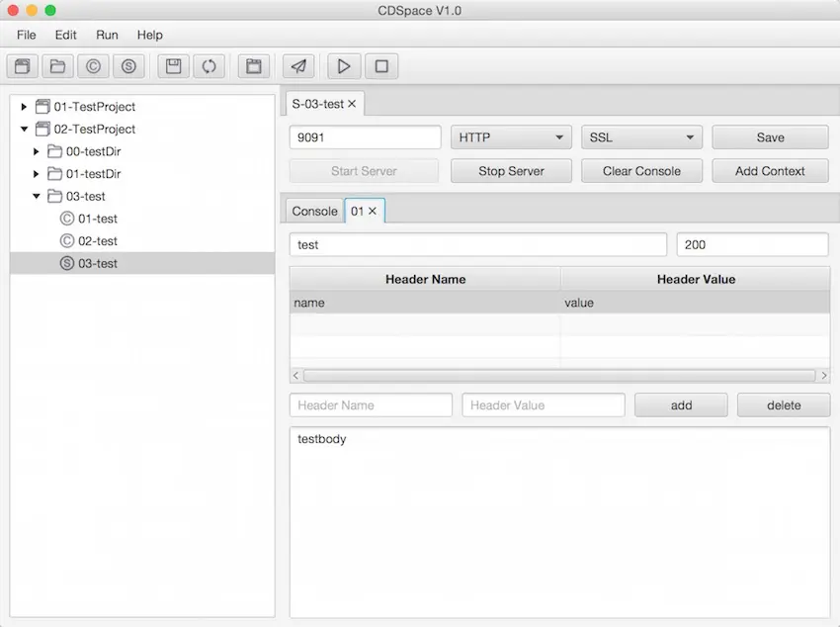
Task: Open the Edit menu
Action: [66, 35]
